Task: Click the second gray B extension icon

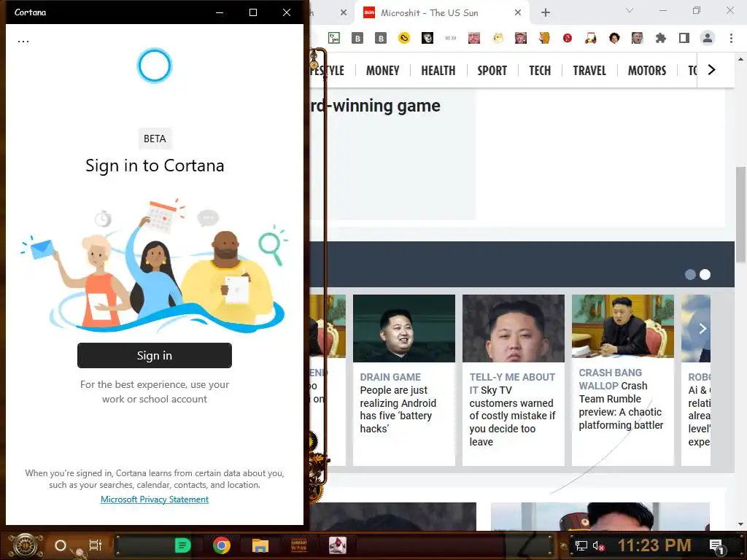Action: pyautogui.click(x=381, y=38)
